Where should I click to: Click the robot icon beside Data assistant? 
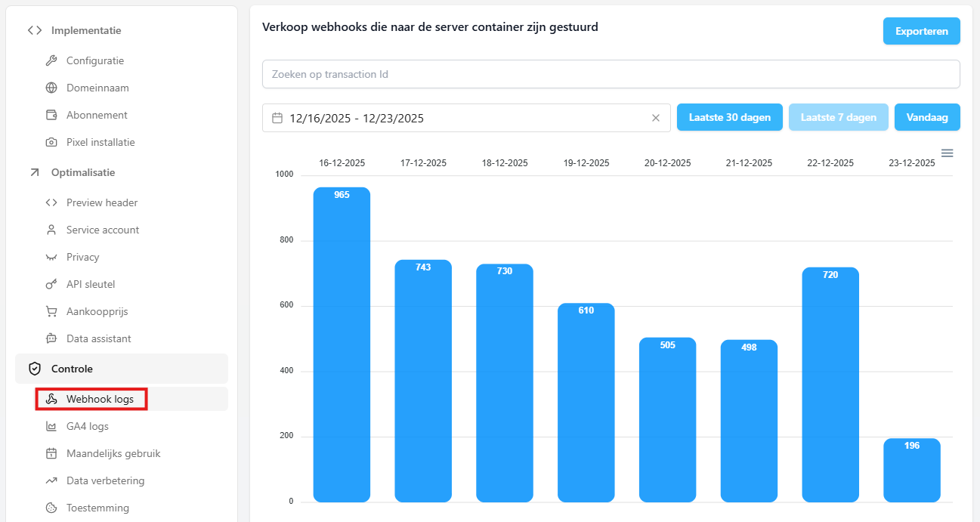click(x=51, y=338)
